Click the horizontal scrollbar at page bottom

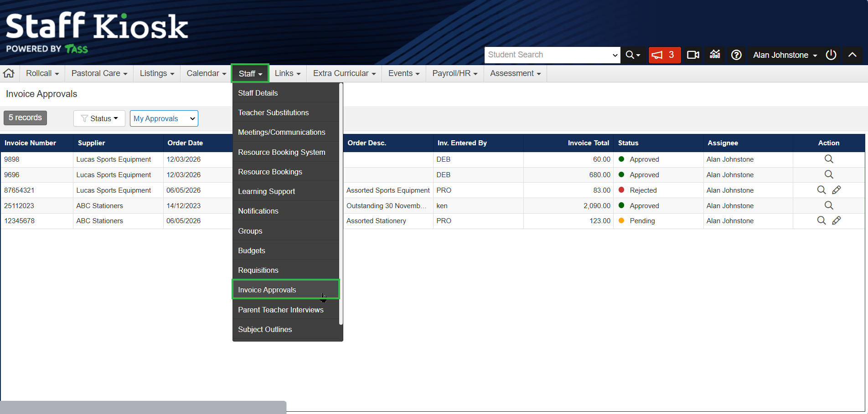(143, 407)
